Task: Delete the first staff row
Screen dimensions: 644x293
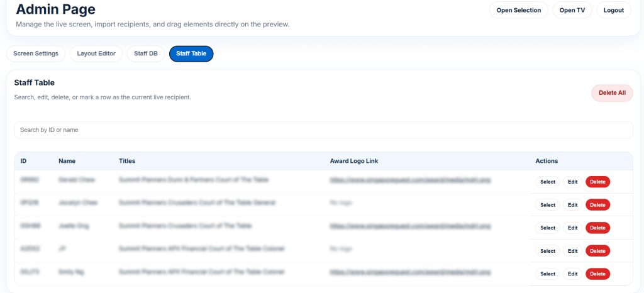Action: tap(597, 182)
